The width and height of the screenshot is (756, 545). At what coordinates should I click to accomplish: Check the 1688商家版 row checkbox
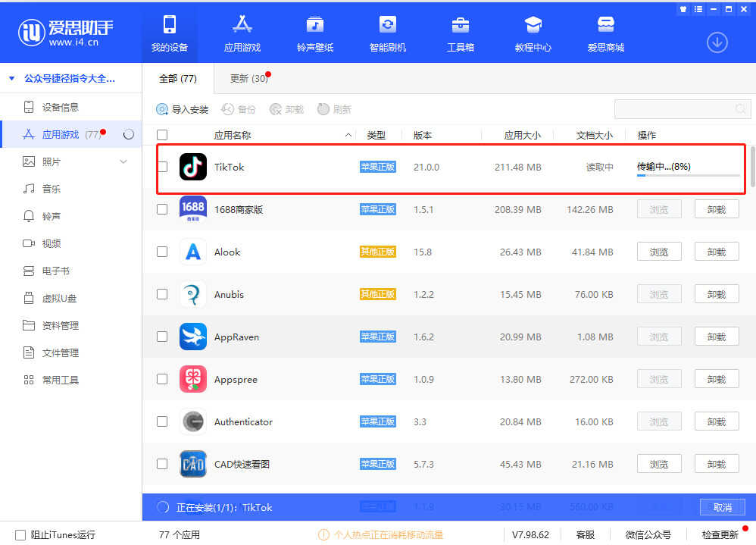[162, 209]
